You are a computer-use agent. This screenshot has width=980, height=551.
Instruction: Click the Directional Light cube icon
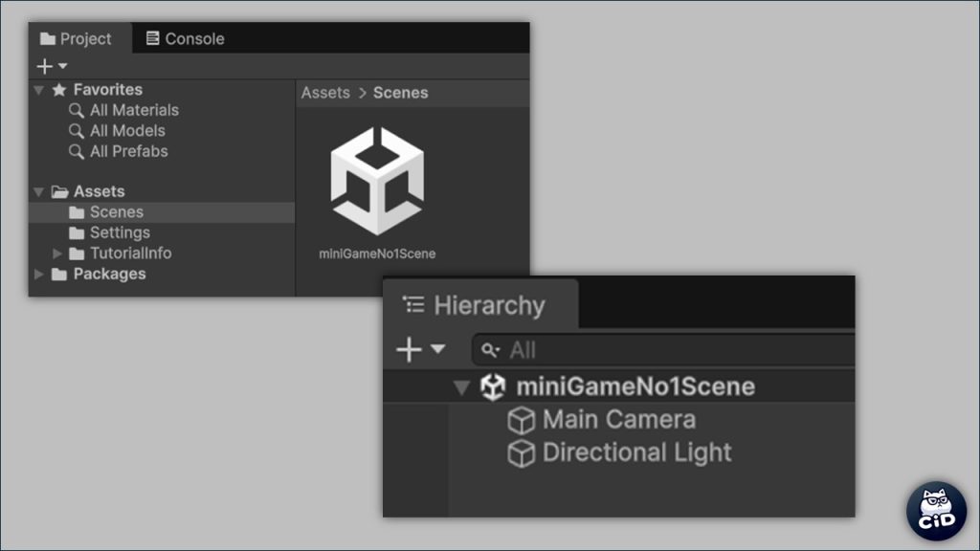(x=521, y=453)
